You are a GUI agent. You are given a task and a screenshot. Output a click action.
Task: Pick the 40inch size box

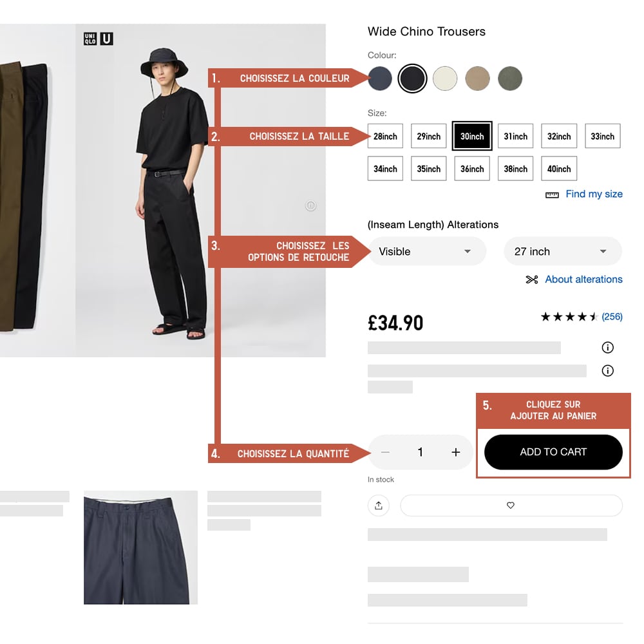coord(559,168)
